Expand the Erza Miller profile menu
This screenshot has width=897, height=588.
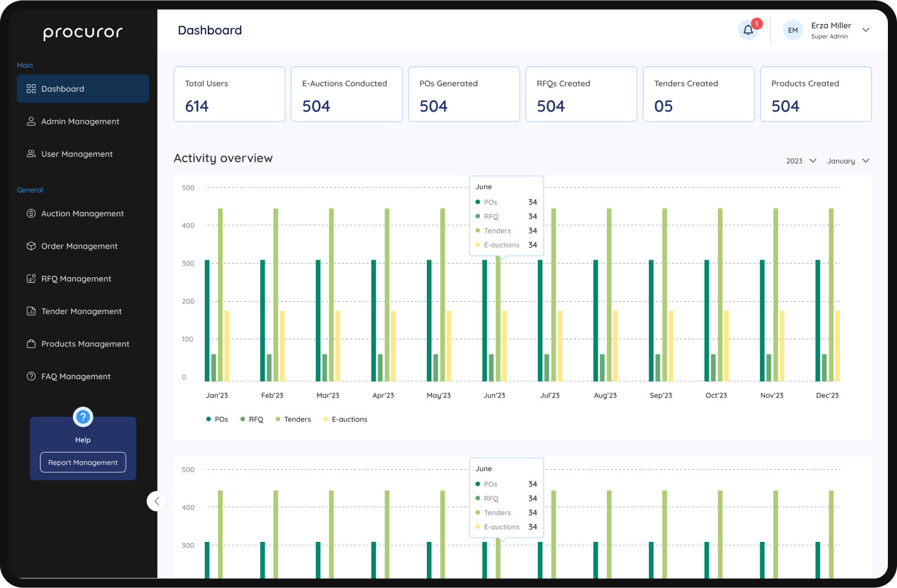tap(866, 30)
